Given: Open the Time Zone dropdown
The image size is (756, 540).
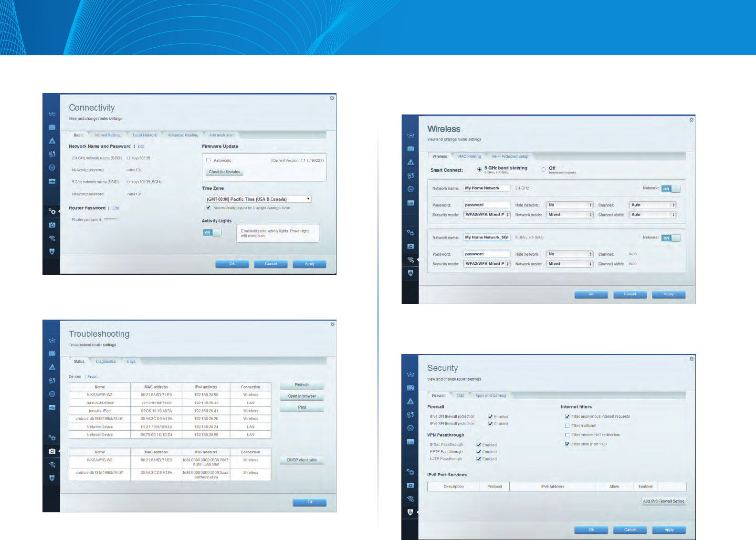Looking at the screenshot, I should coord(258,199).
